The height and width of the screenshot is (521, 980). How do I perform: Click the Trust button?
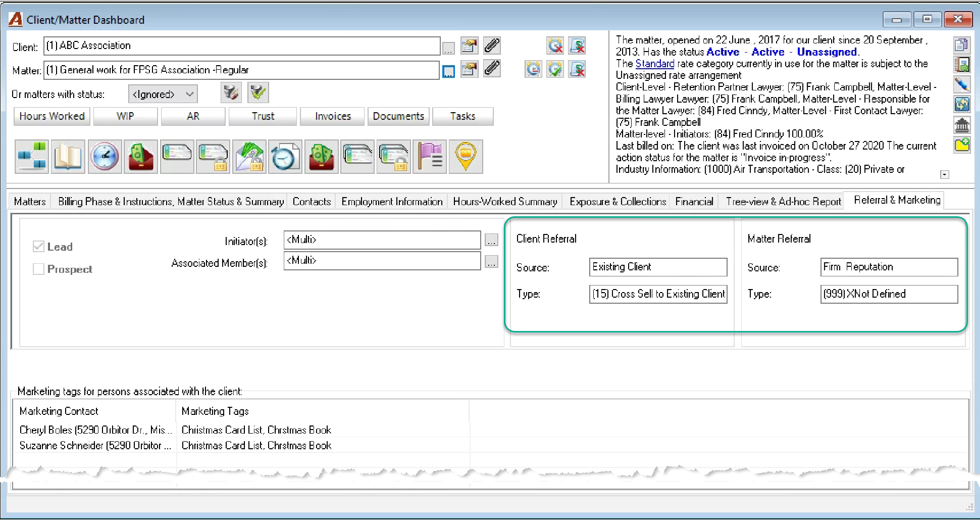[x=263, y=116]
